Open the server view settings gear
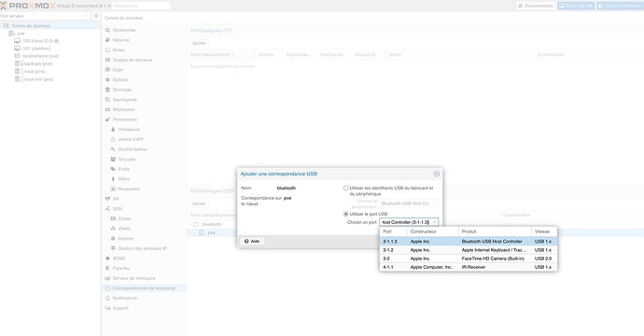 pyautogui.click(x=96, y=16)
